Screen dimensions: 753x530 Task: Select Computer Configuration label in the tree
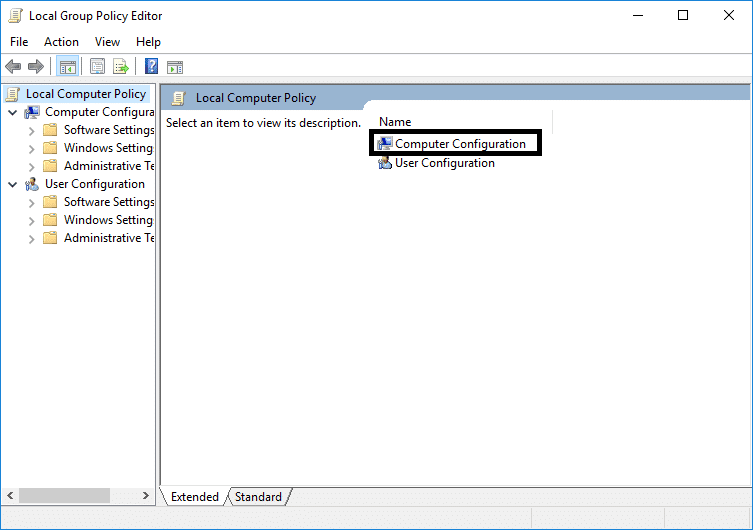click(99, 112)
